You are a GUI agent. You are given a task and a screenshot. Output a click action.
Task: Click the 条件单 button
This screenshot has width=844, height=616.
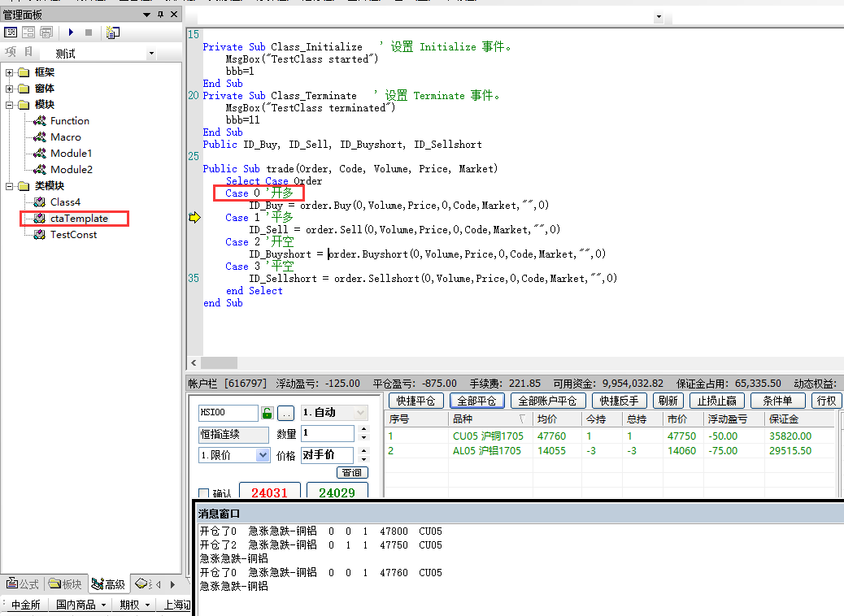777,401
